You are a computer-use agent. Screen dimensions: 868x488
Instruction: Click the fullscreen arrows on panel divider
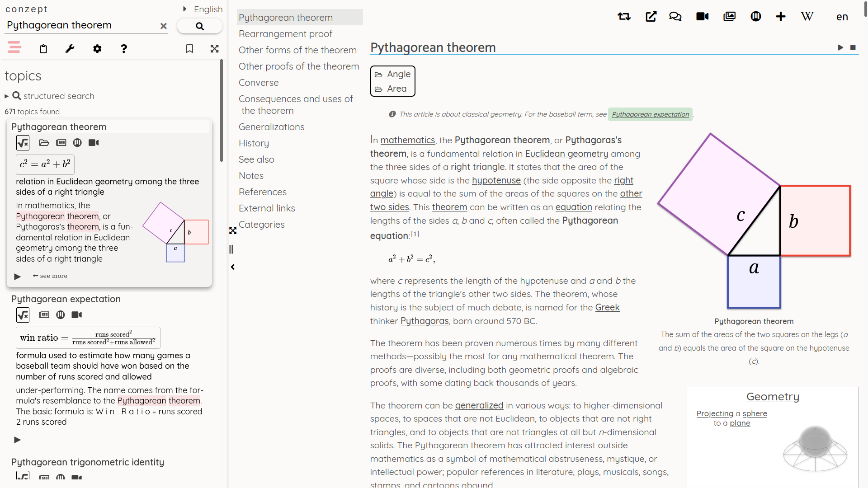point(233,231)
